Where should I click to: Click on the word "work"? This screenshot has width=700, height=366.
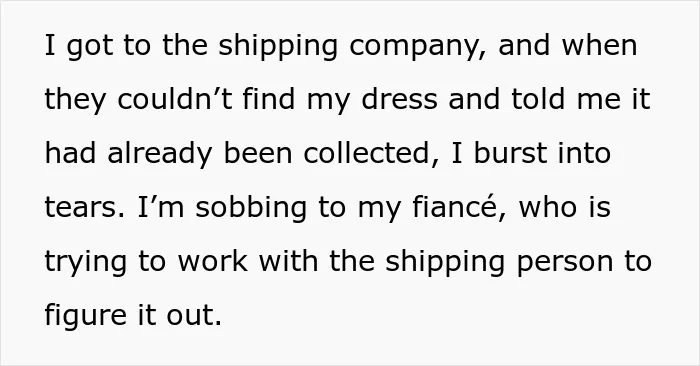[x=213, y=261]
